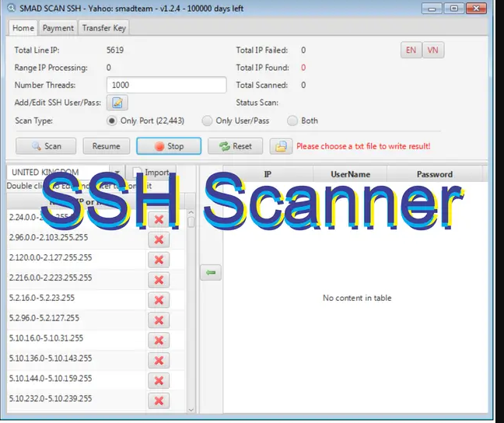Switch to the Payment tab

(x=58, y=28)
